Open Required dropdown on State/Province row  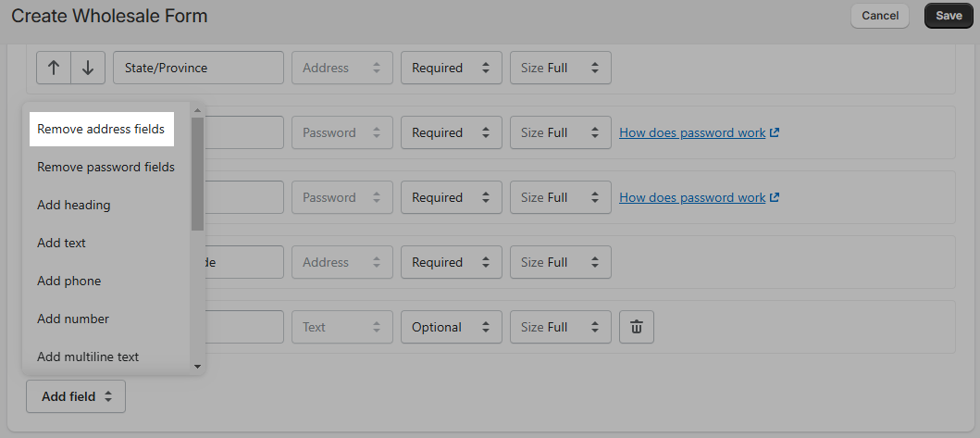[x=452, y=68]
